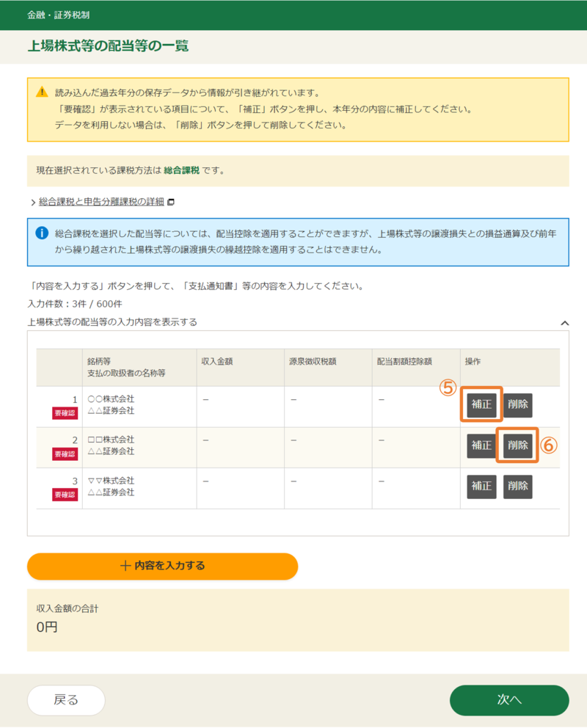Proceed with the green 次へ button

pos(508,700)
